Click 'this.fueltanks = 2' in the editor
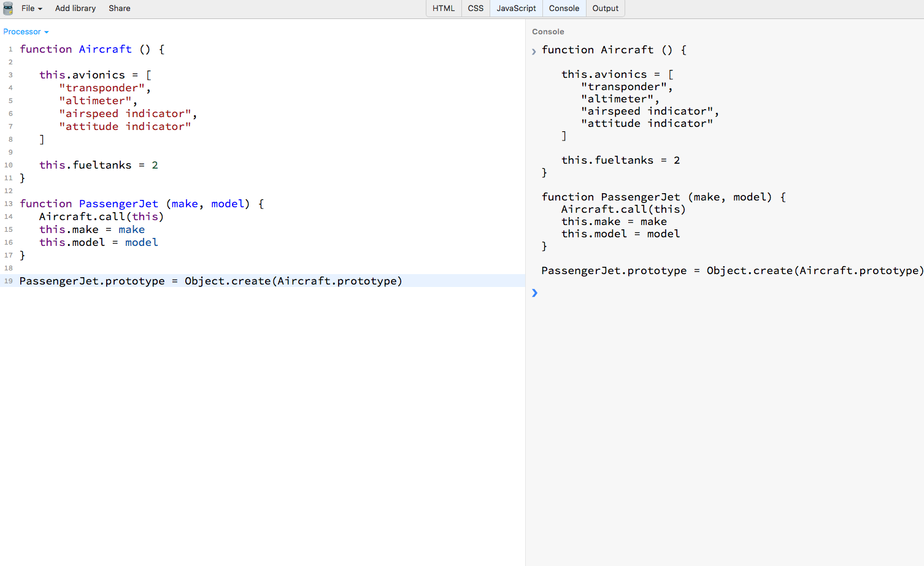924x566 pixels. tap(99, 165)
